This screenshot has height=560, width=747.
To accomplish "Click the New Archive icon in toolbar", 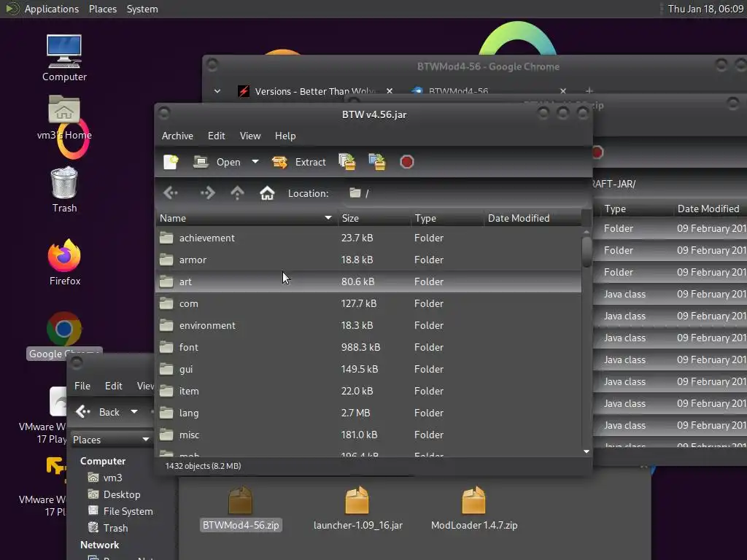I will (171, 162).
